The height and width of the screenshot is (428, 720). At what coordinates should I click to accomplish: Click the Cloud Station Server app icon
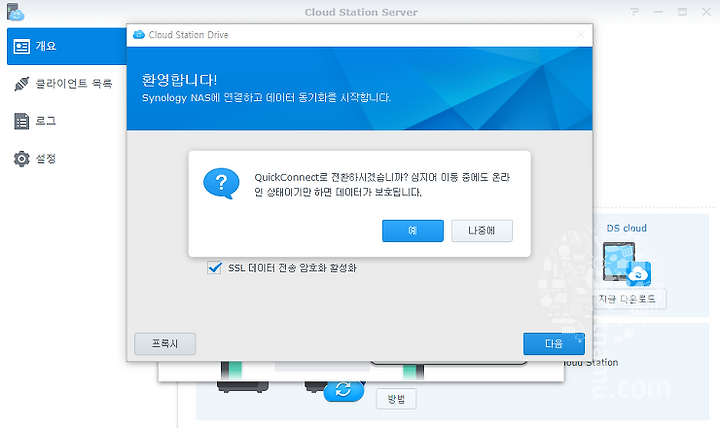tap(15, 12)
